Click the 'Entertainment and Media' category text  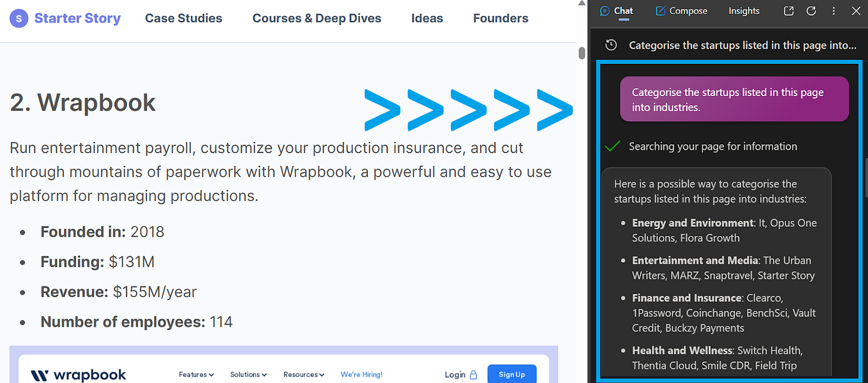695,260
